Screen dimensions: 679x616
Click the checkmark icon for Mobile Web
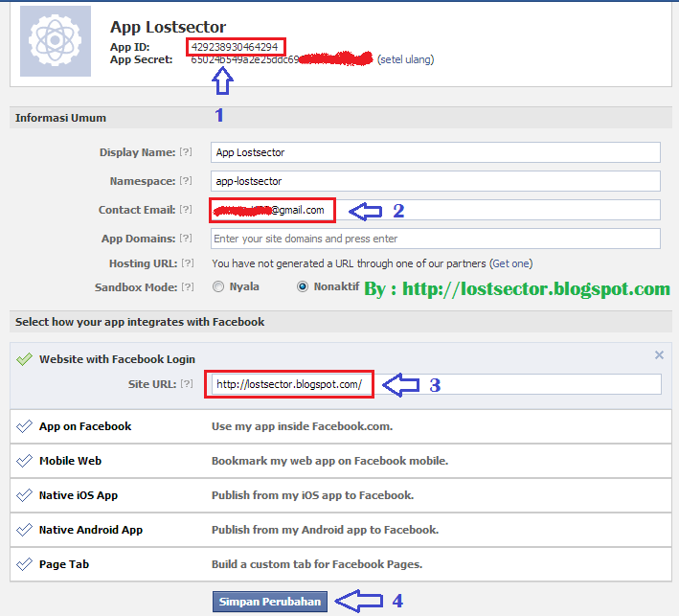click(x=24, y=461)
